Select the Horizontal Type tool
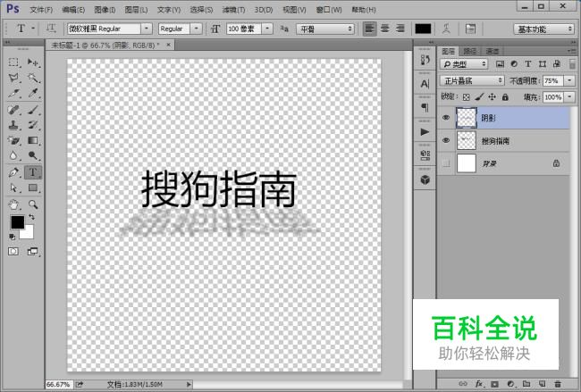The width and height of the screenshot is (581, 392). point(33,172)
